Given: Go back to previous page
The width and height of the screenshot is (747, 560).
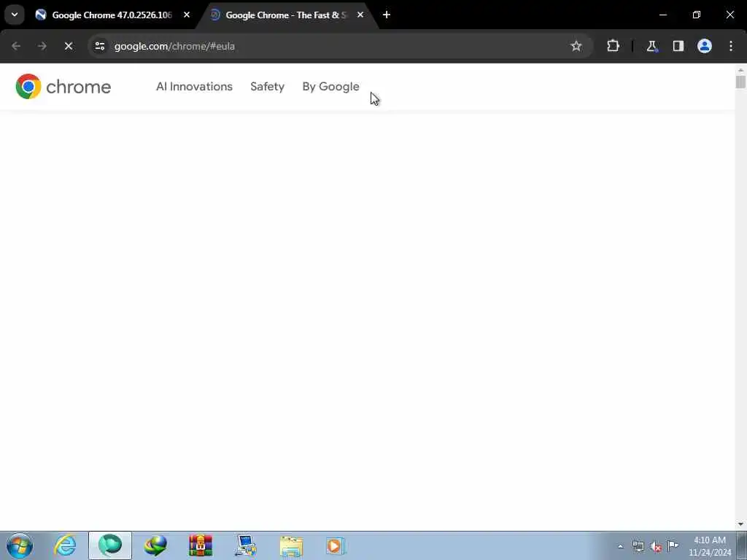Looking at the screenshot, I should (x=16, y=46).
